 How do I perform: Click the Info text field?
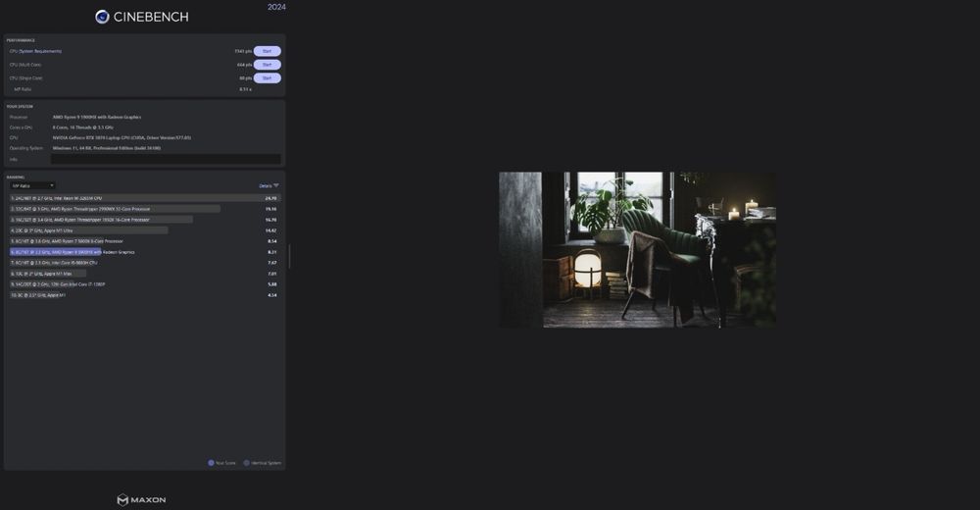pos(166,160)
